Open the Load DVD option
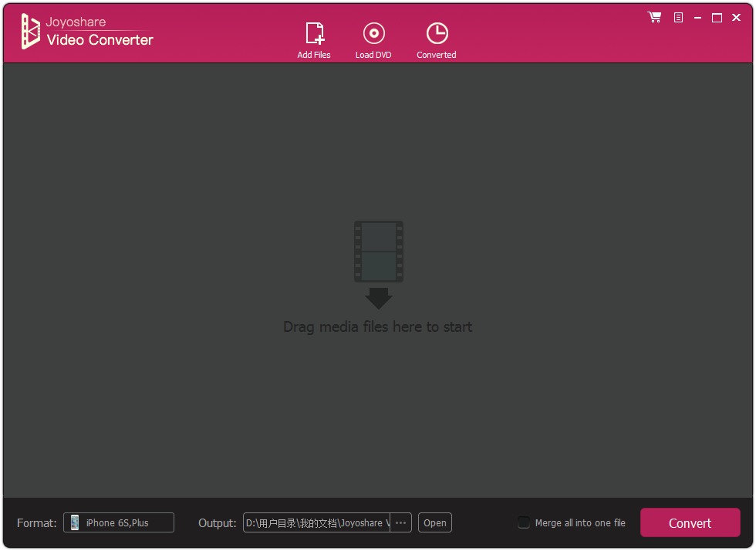The width and height of the screenshot is (756, 551). [373, 41]
